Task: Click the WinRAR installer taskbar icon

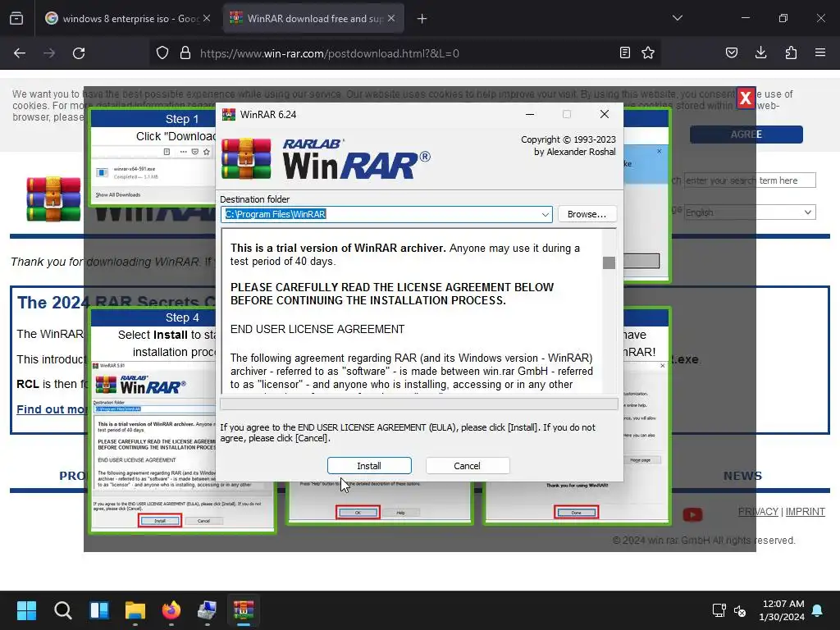Action: pyautogui.click(x=243, y=610)
